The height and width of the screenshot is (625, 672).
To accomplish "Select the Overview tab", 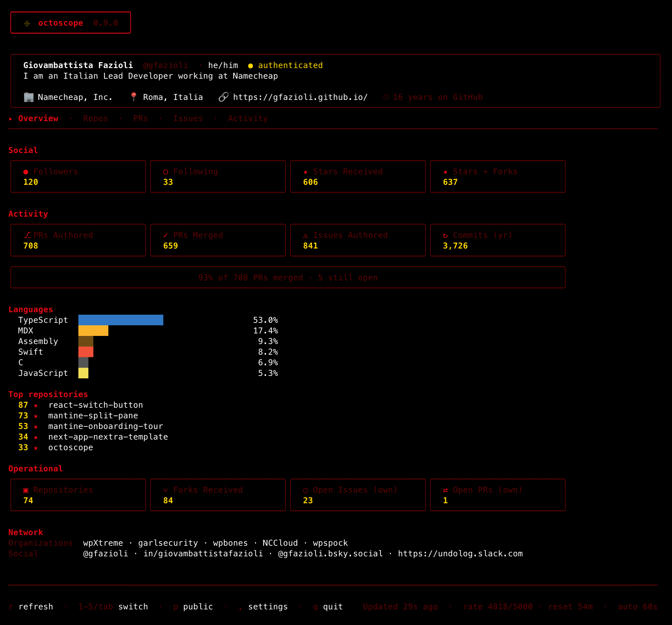I will coord(38,118).
